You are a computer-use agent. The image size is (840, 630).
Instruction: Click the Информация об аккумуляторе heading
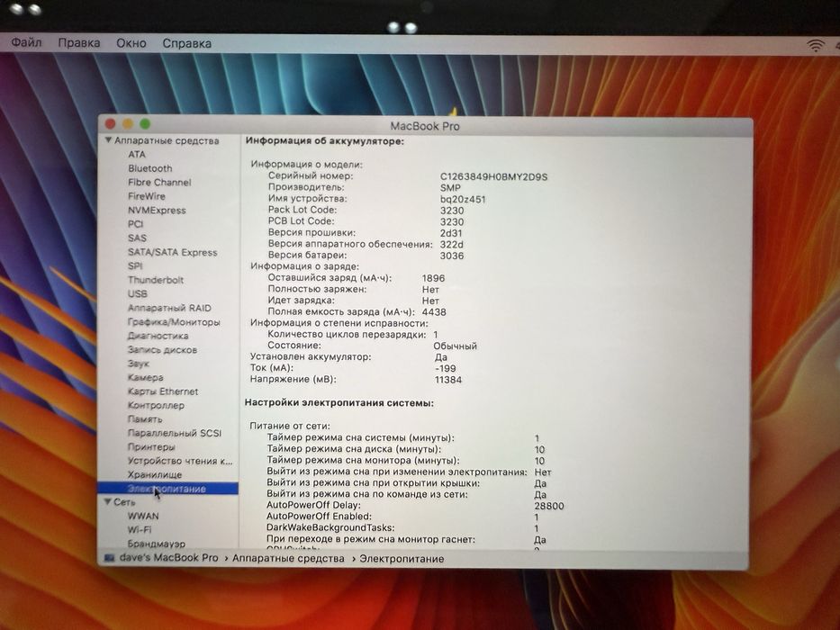325,141
